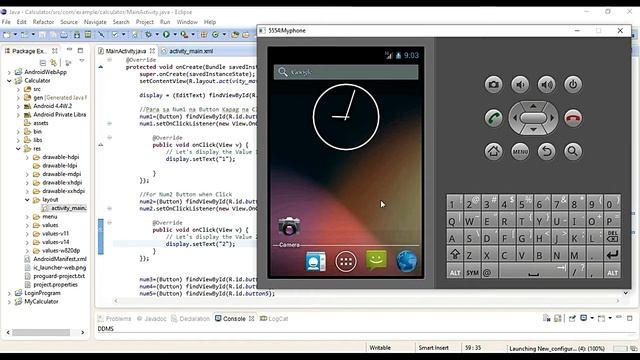The width and height of the screenshot is (640, 360).
Task: Click D-pad down arrow on emulator
Action: pyautogui.click(x=533, y=130)
